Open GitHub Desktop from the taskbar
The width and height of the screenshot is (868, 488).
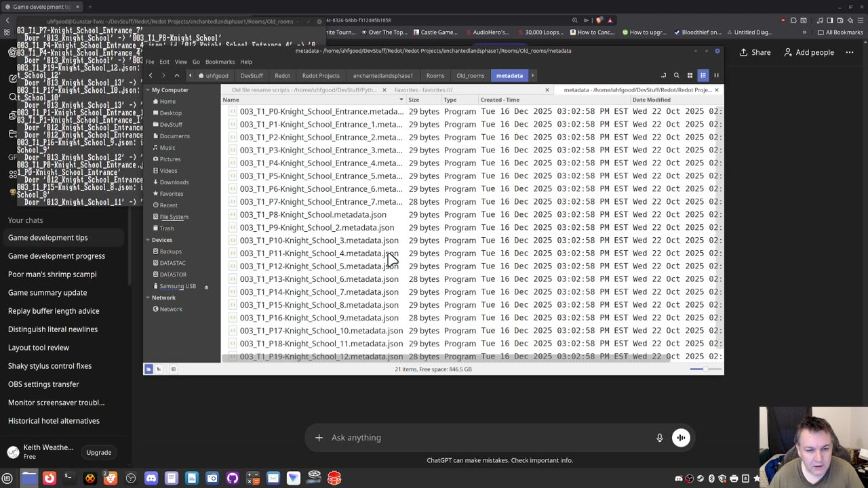(x=233, y=479)
